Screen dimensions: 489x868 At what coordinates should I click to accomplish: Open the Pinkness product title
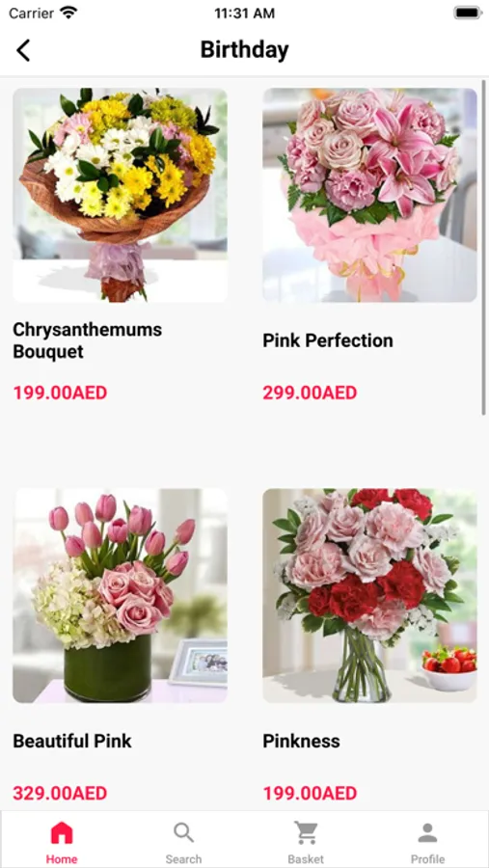[x=301, y=741]
